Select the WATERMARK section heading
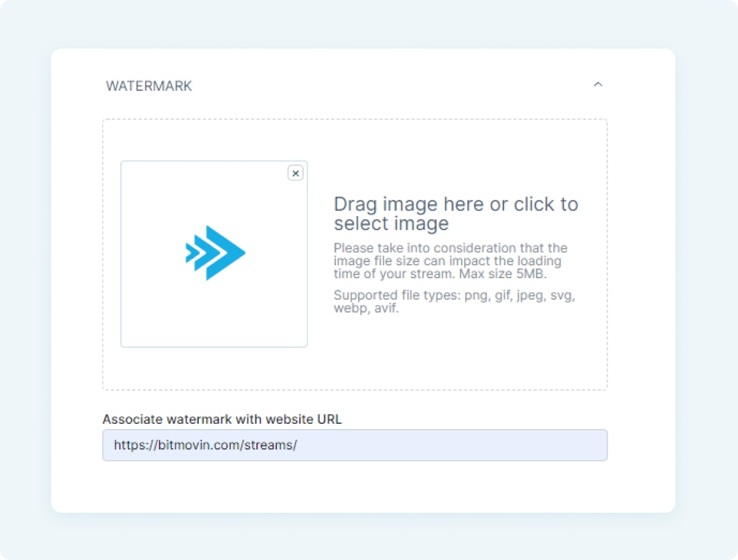 [149, 86]
